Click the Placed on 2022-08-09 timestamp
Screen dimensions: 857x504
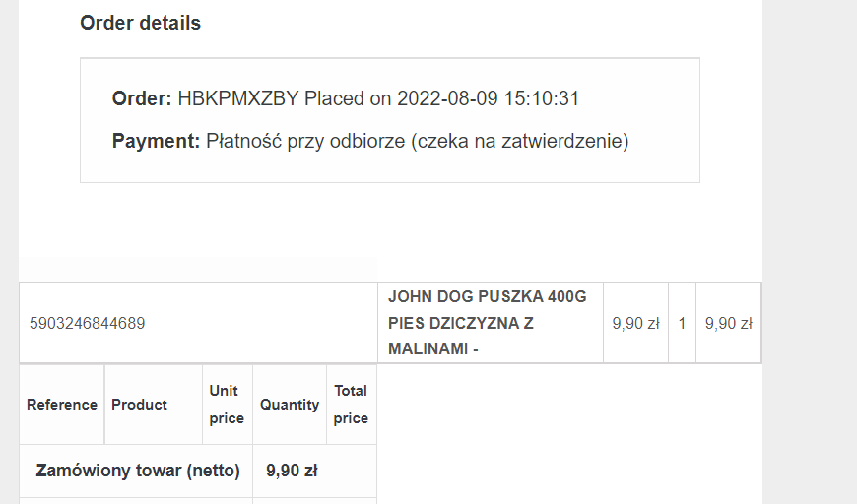[x=441, y=98]
